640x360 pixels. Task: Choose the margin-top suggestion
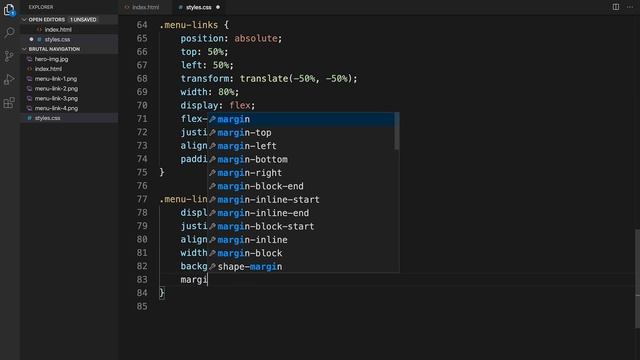pyautogui.click(x=301, y=133)
